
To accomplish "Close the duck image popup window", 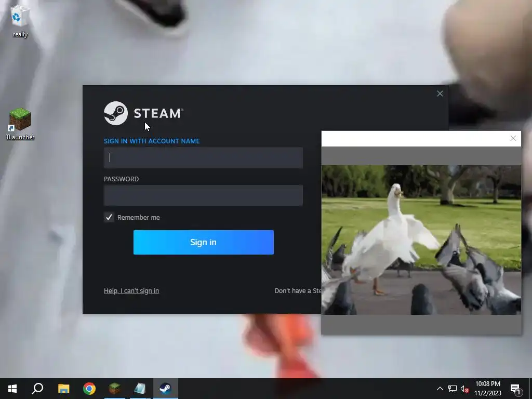I will (x=513, y=138).
